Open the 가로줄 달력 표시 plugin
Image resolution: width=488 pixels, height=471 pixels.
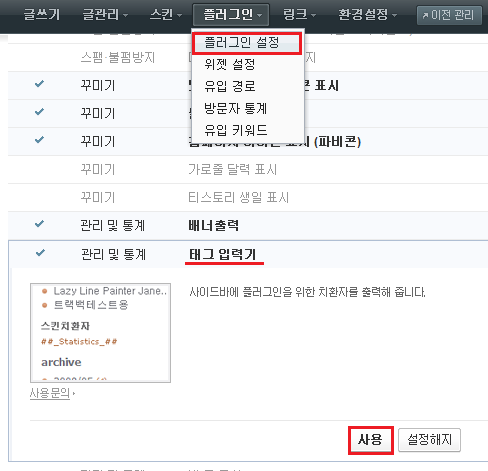click(233, 170)
